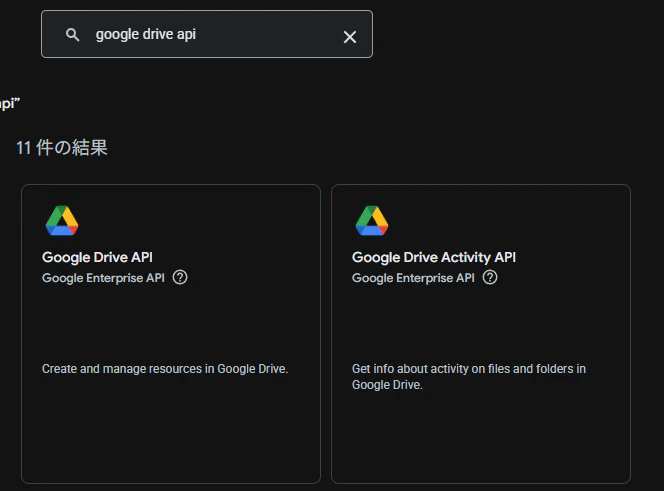
Task: Click 'Google Enterprise API' under Drive Activity API
Action: click(x=413, y=278)
